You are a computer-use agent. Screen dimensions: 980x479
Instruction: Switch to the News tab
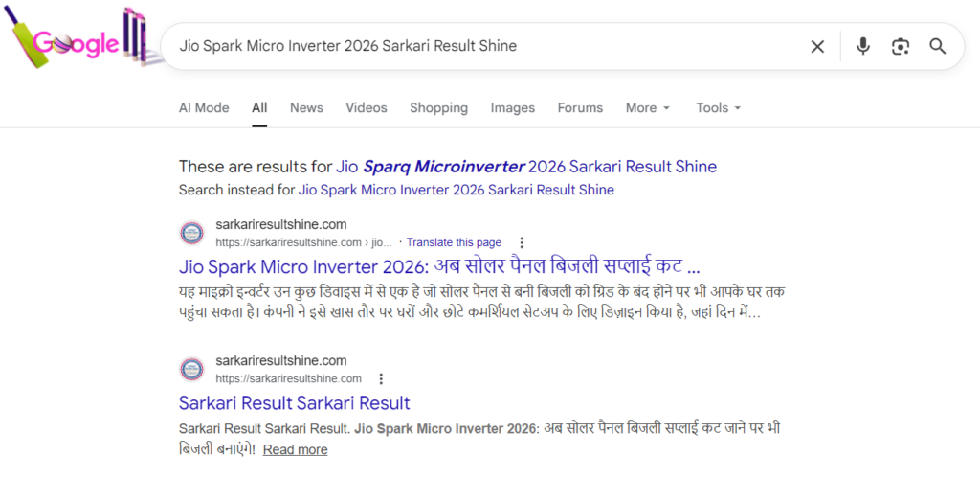306,108
